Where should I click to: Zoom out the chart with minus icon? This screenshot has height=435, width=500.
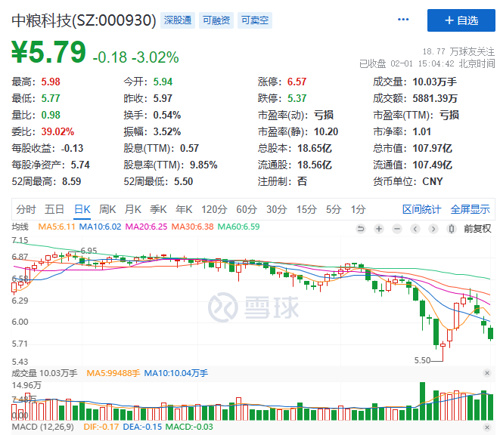coord(397,229)
